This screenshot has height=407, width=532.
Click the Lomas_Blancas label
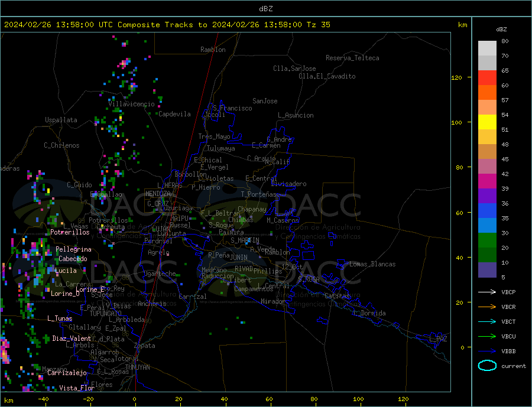[372, 264]
